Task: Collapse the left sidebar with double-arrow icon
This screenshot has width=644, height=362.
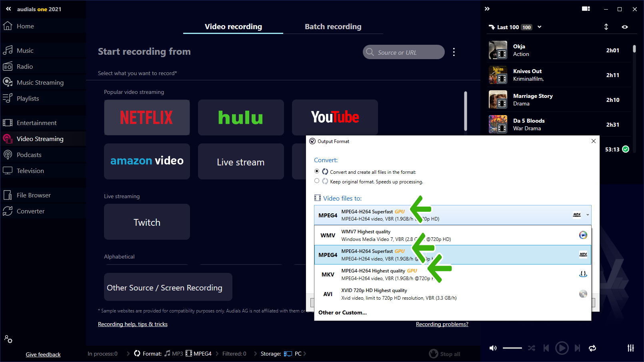Action: click(8, 9)
